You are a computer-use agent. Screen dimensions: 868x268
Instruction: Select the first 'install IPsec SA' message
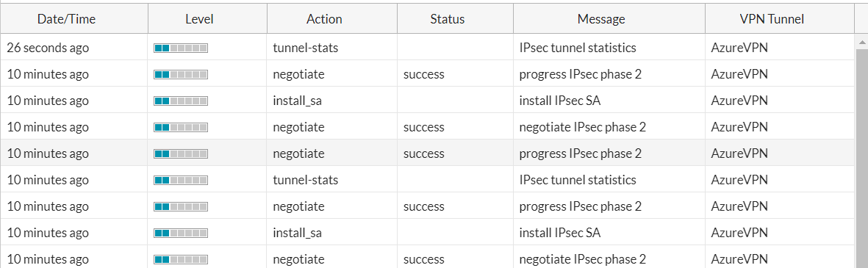tap(560, 101)
